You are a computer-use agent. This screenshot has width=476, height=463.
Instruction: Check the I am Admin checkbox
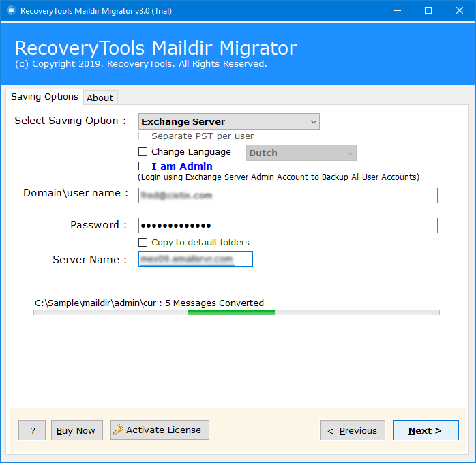coord(143,166)
